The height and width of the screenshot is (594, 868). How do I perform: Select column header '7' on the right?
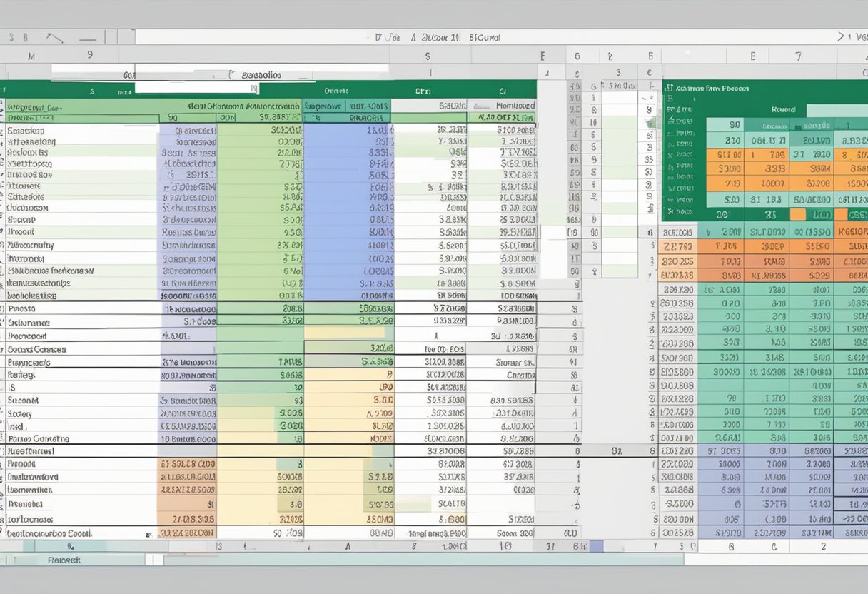click(x=798, y=56)
